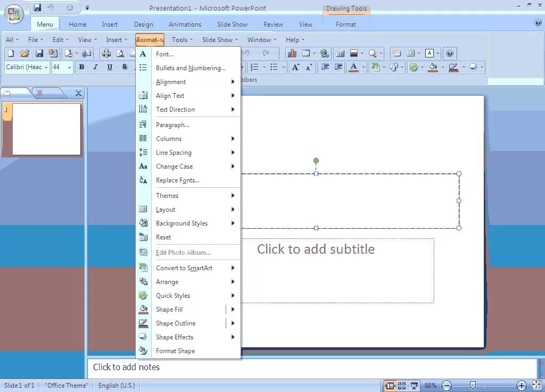Image resolution: width=545 pixels, height=392 pixels.
Task: Click the Slide Show view status bar icon
Action: pyautogui.click(x=414, y=386)
